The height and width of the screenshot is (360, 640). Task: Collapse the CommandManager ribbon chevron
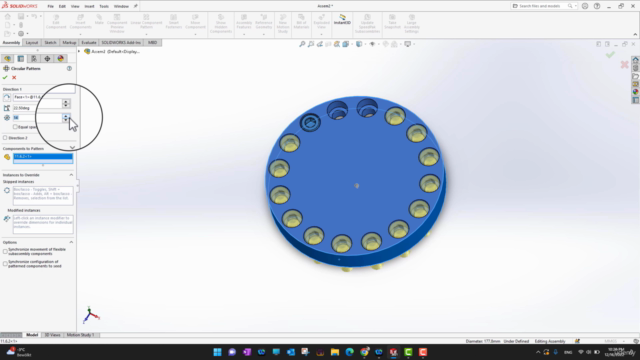[x=635, y=34]
